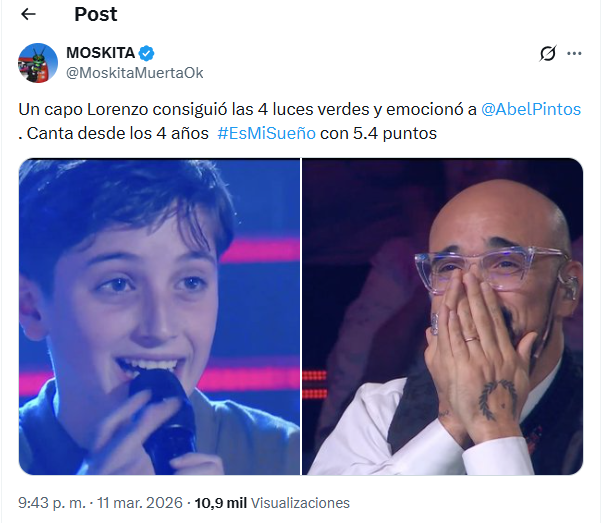Open the three-dot more options menu

pos(574,54)
